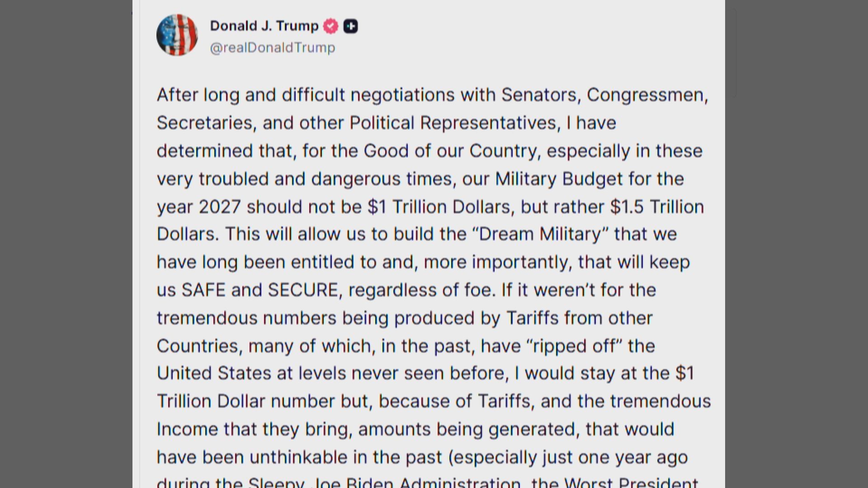Click the words "Military Budget" in the post

tap(559, 179)
